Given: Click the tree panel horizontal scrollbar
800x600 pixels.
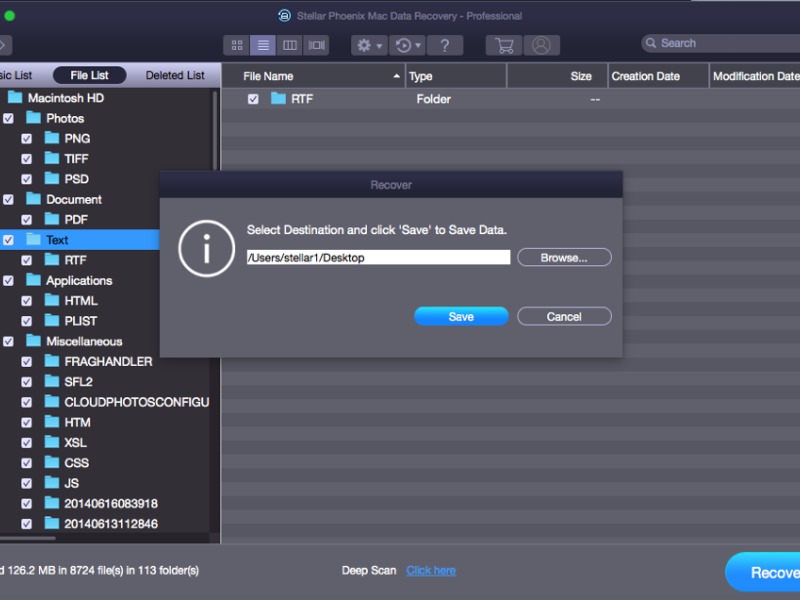Looking at the screenshot, I should (28, 538).
